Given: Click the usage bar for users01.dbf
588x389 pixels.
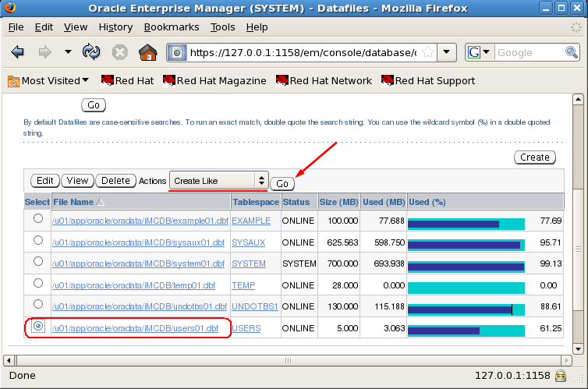Looking at the screenshot, I should point(466,331).
